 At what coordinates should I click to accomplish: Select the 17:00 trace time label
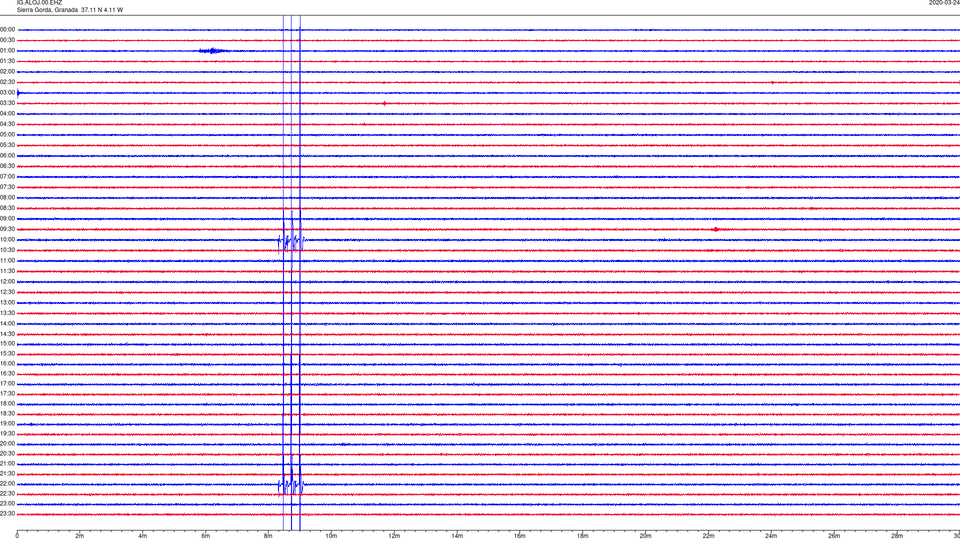point(7,384)
